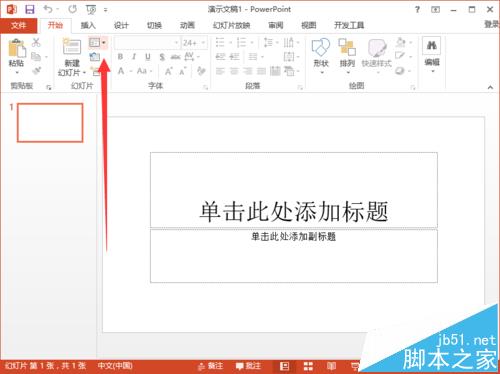Click language indicator 中文(中国) in status bar
The height and width of the screenshot is (374, 500).
(x=115, y=366)
